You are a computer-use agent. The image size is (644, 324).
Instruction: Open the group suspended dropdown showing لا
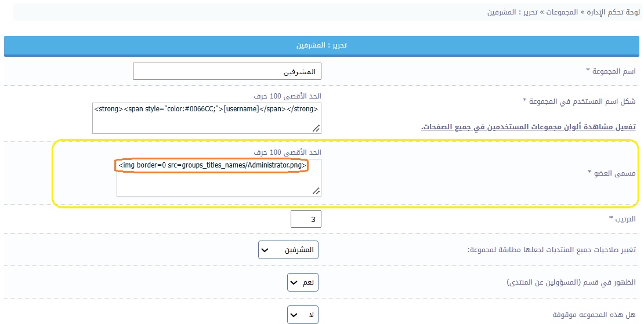303,315
